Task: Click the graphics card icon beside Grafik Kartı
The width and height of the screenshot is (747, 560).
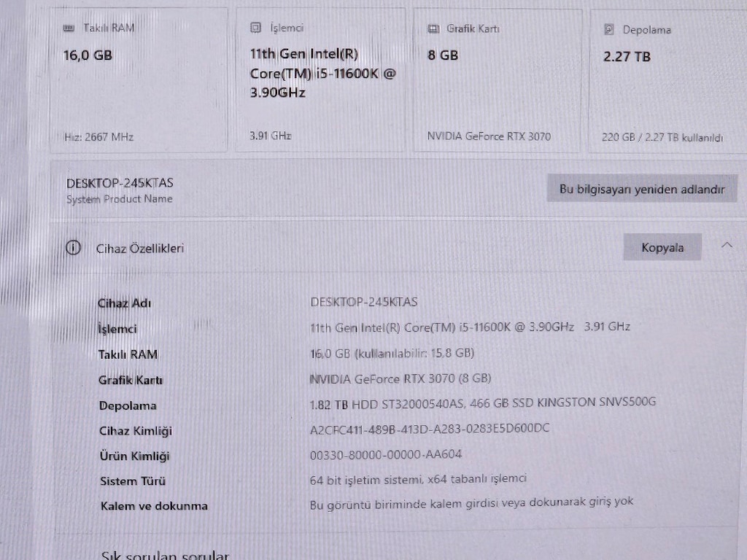Action: (x=433, y=28)
